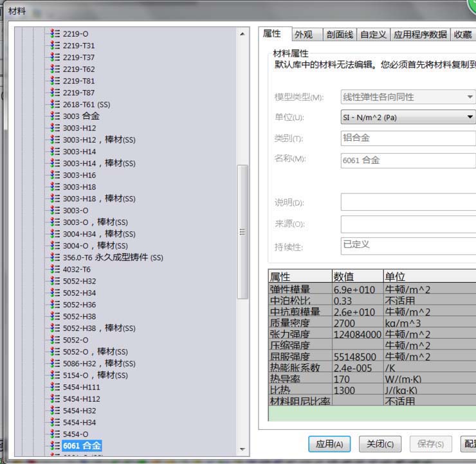Click the icon beside 356.0-T6 永久成型铸件
476x464 pixels.
point(55,258)
